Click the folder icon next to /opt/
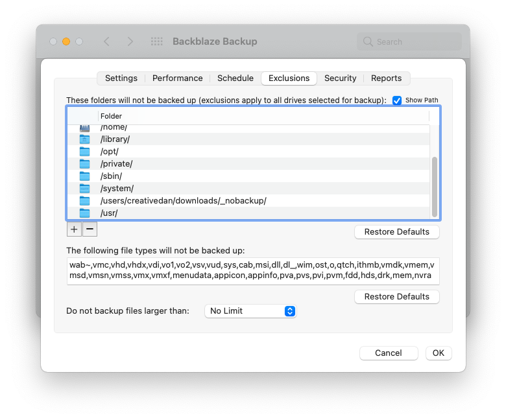The height and width of the screenshot is (420, 506). click(84, 152)
